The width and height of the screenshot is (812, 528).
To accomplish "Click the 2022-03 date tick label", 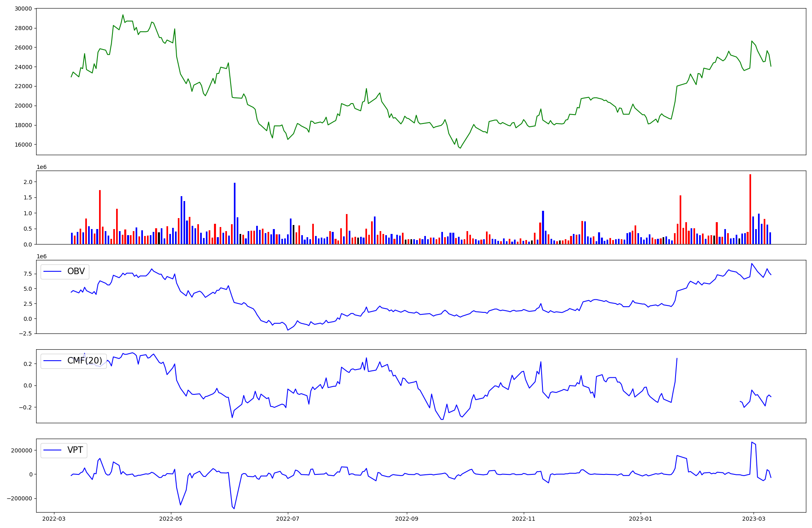I will 54,519.
